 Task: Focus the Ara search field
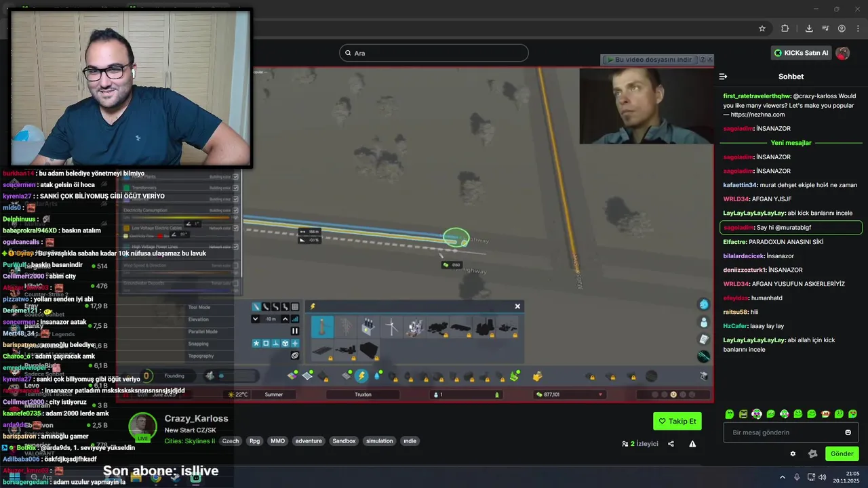[x=434, y=53]
